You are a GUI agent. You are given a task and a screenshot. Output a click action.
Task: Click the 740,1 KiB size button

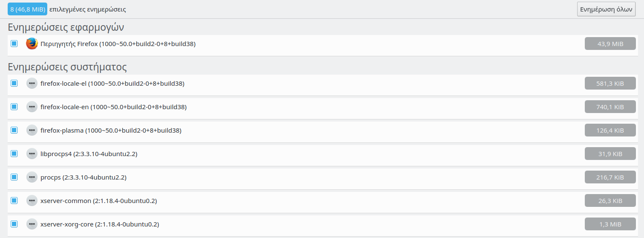pos(610,107)
